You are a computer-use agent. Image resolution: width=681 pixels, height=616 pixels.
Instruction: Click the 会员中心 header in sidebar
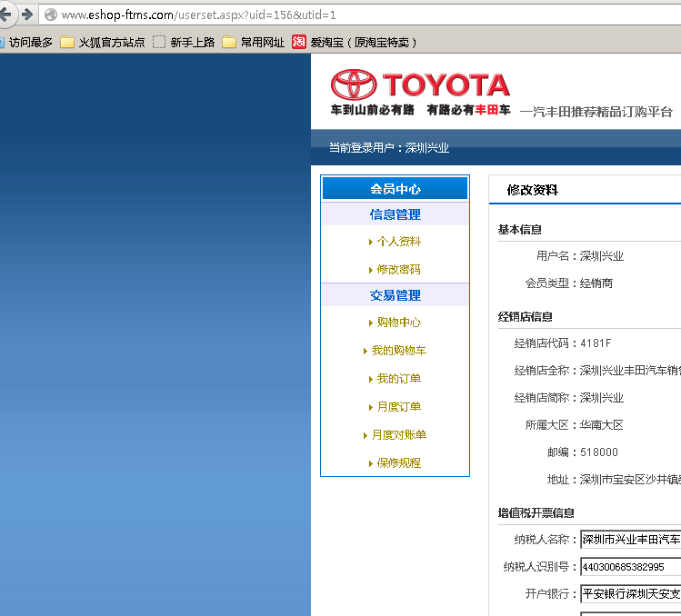395,189
